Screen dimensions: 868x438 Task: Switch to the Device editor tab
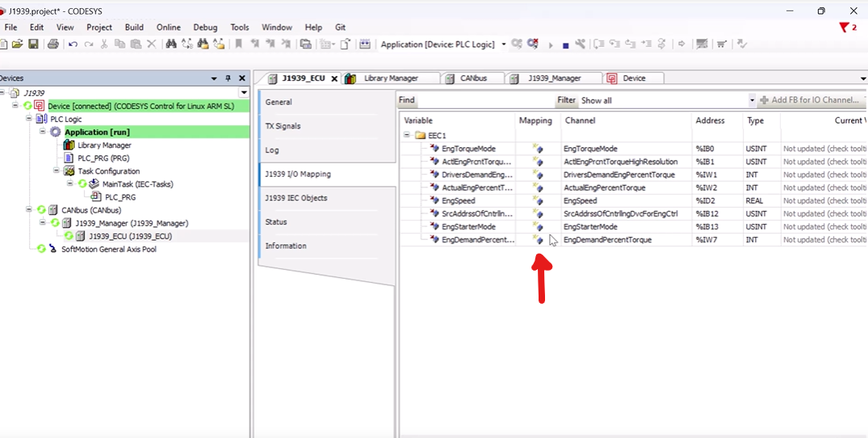click(634, 78)
